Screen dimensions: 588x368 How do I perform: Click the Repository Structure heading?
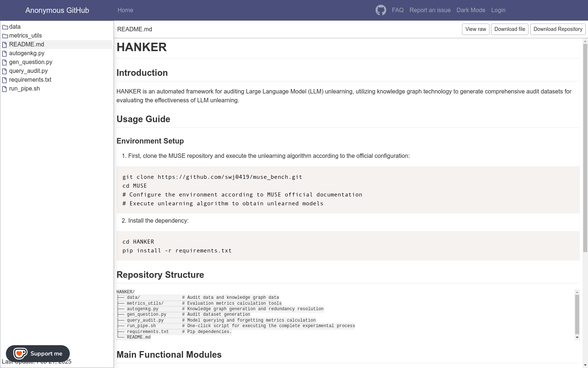pyautogui.click(x=160, y=275)
